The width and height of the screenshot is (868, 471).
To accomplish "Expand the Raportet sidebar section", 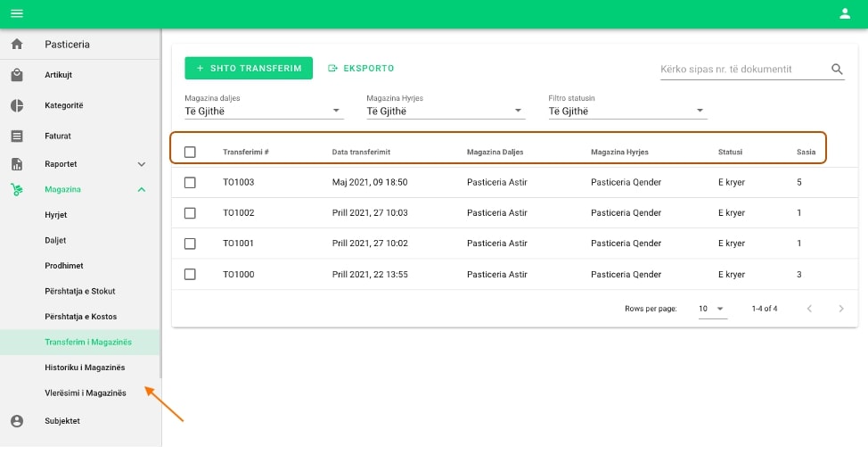I will coord(141,164).
